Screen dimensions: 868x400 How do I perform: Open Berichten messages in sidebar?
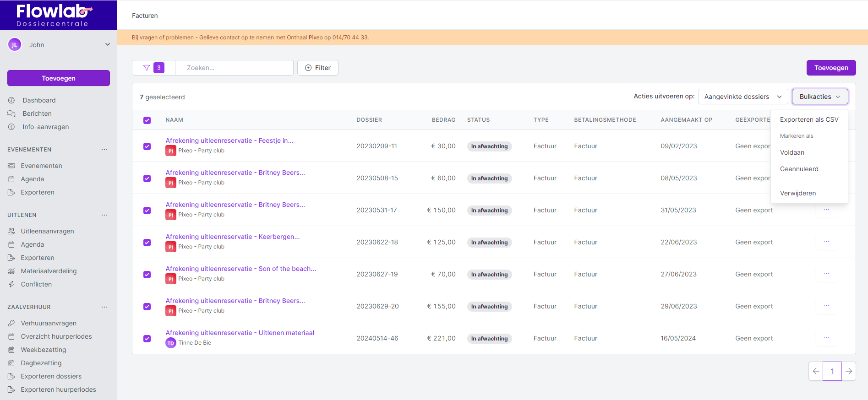(x=37, y=114)
